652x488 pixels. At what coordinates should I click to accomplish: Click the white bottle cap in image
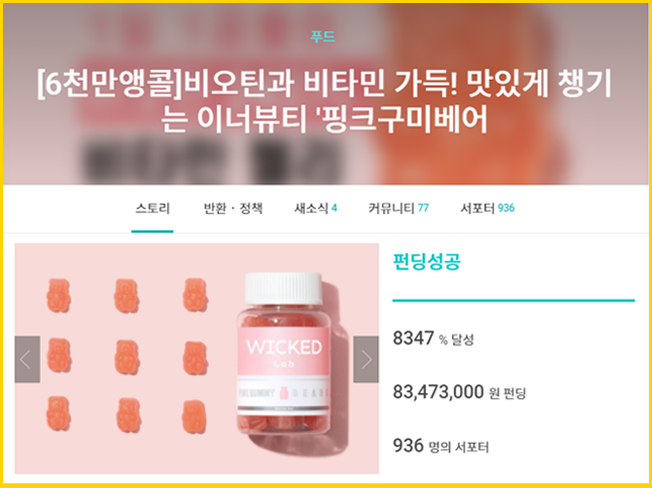click(x=283, y=288)
